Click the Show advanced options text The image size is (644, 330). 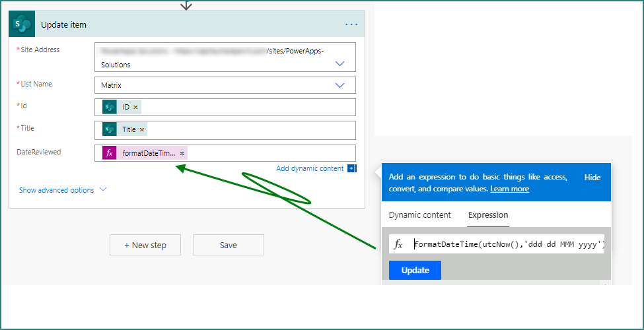coord(57,190)
